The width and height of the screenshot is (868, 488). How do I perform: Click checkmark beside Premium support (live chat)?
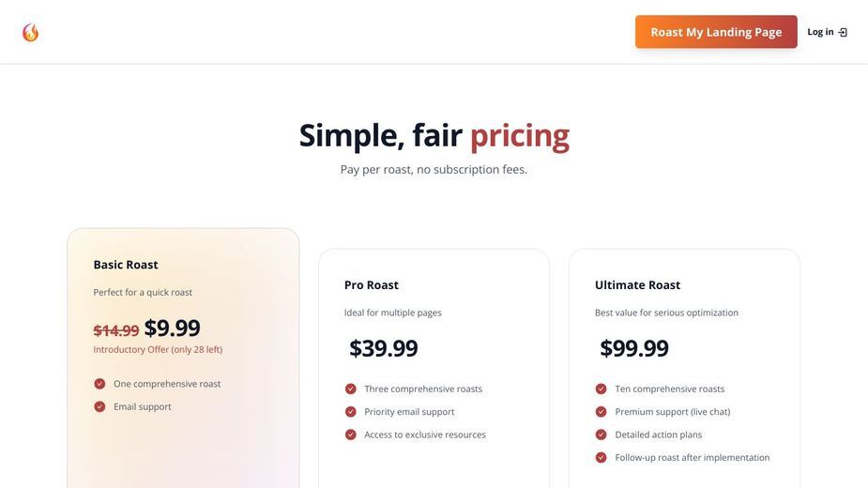tap(601, 412)
